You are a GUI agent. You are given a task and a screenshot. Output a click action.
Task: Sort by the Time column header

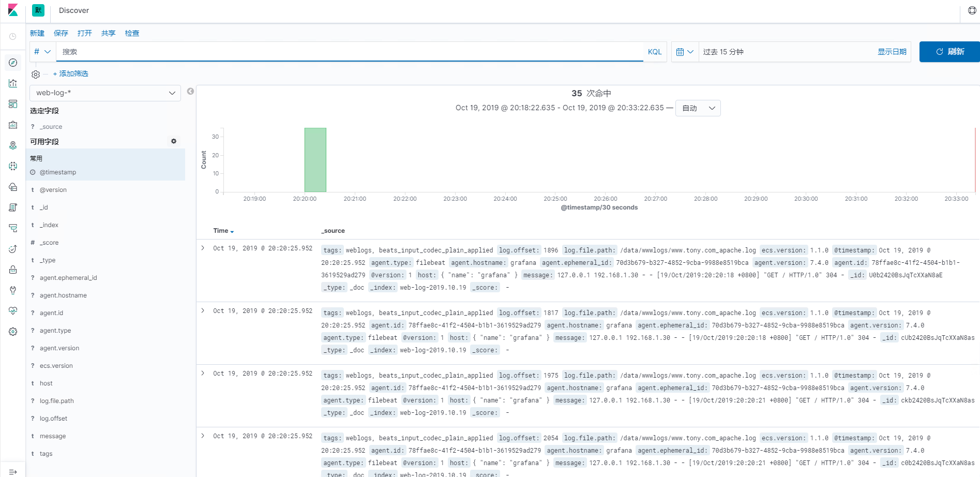[x=223, y=231]
